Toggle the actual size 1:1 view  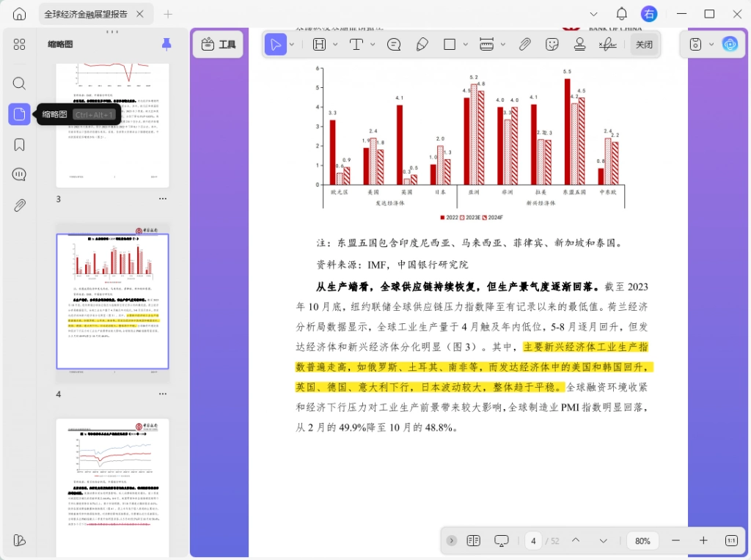click(731, 540)
